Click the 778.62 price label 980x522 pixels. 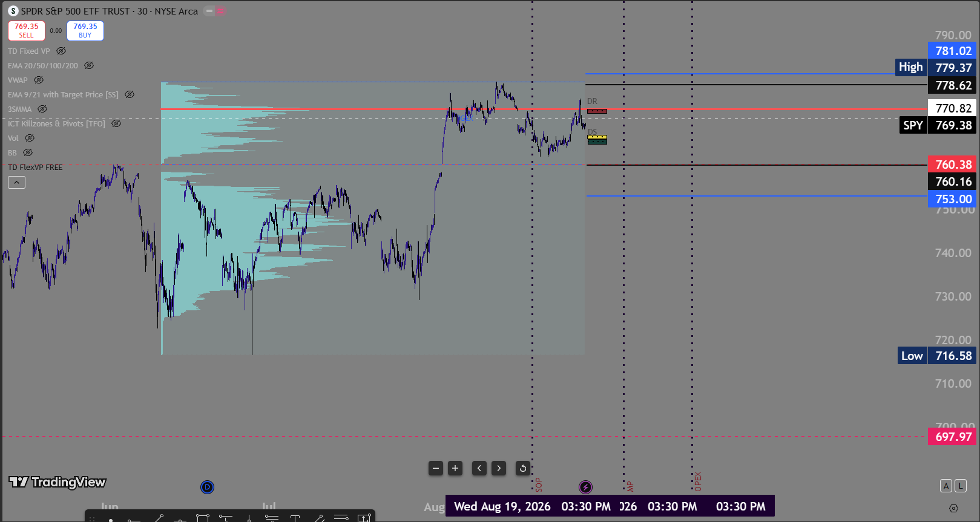tap(952, 85)
